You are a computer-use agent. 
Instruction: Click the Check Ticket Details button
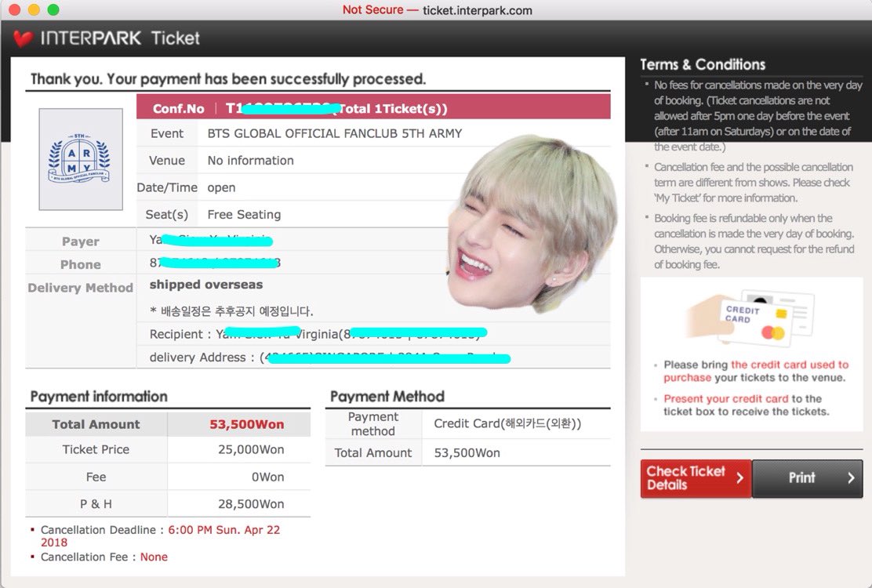[x=696, y=478]
